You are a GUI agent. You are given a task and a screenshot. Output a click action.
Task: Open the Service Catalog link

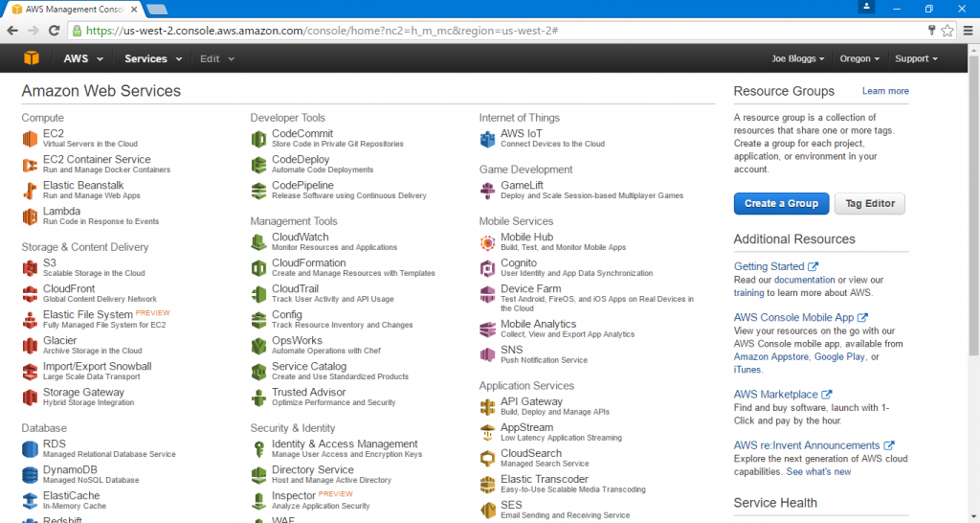[309, 367]
